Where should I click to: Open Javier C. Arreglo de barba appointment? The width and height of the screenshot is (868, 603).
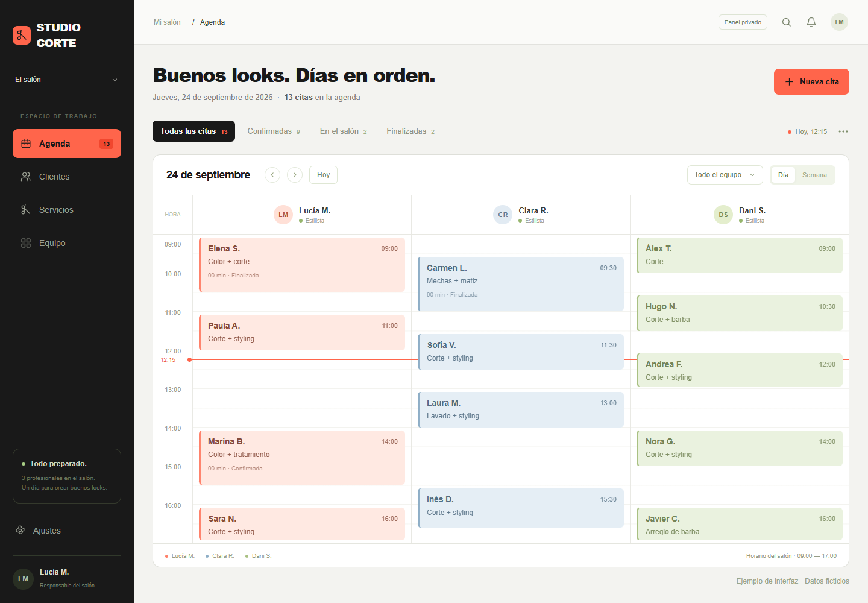(x=740, y=524)
